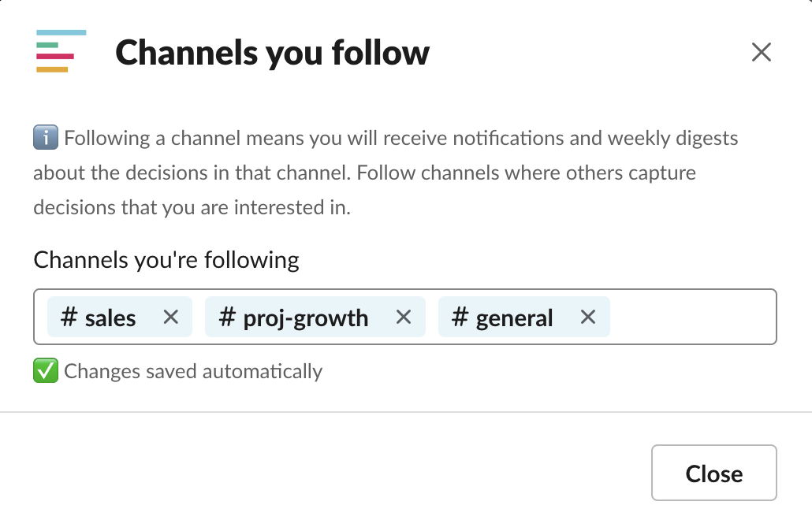Click the hashtag icon on the sales chip
The height and width of the screenshot is (520, 812).
(x=70, y=318)
